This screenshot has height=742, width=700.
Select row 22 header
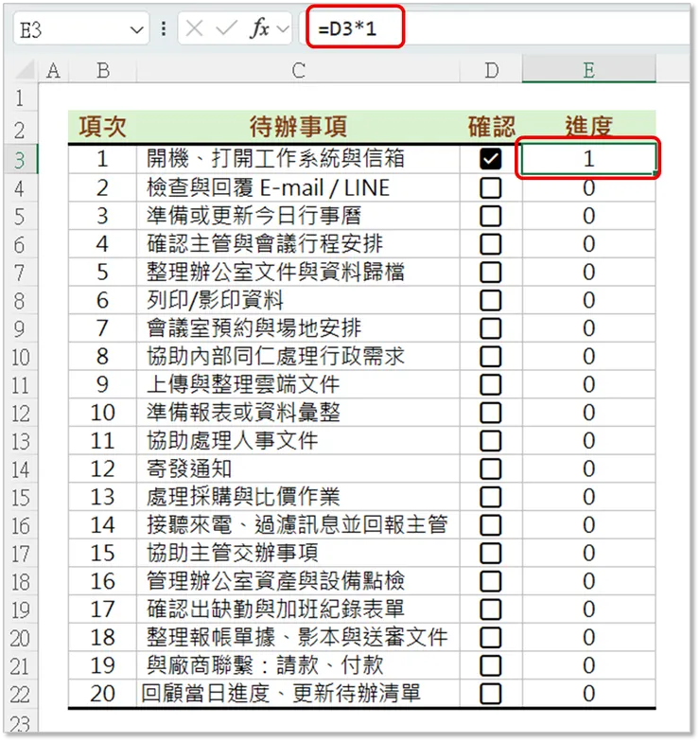tap(20, 695)
